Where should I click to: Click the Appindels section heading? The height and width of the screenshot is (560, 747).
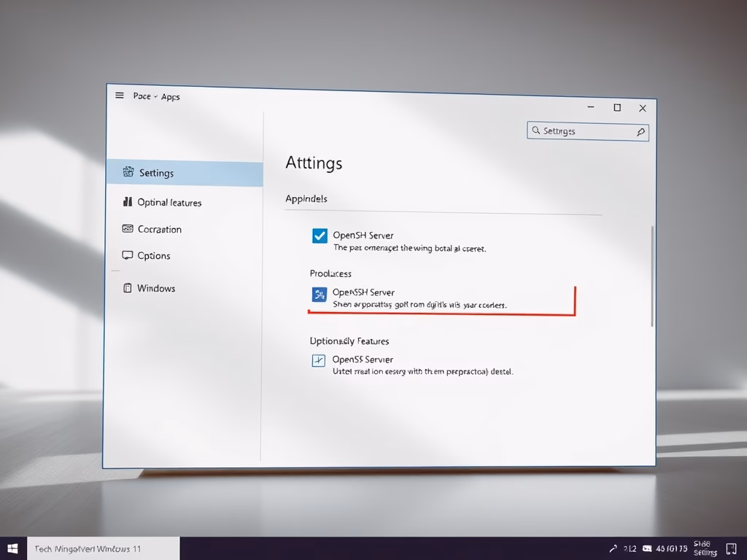(306, 198)
